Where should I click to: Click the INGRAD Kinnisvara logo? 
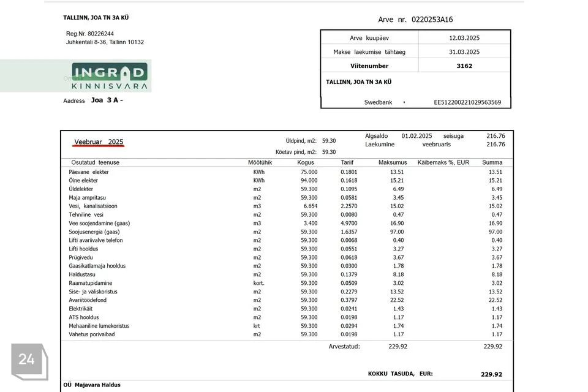[x=110, y=77]
